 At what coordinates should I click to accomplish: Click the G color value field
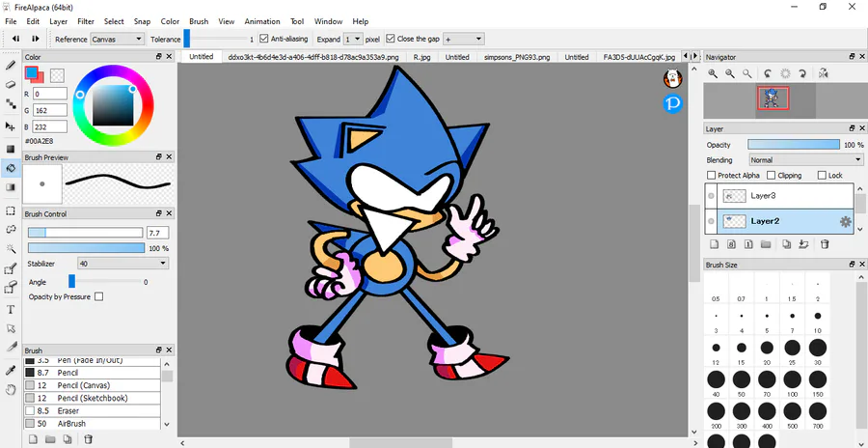[50, 110]
